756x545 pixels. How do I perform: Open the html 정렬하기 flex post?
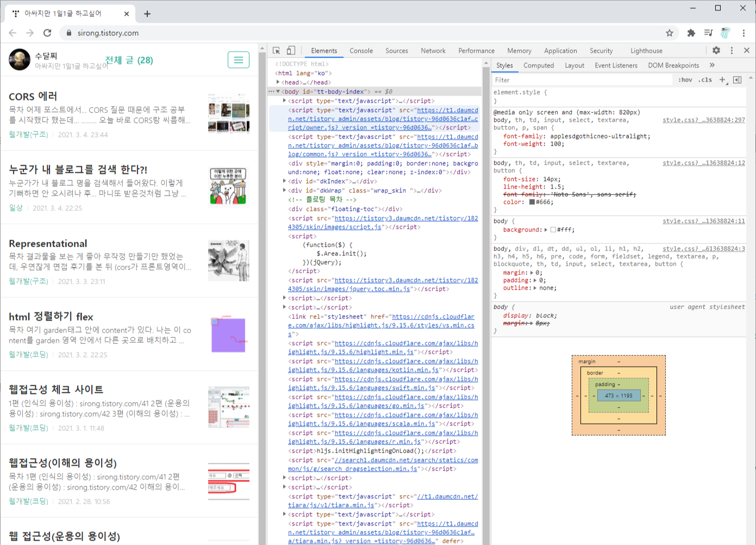click(x=51, y=317)
